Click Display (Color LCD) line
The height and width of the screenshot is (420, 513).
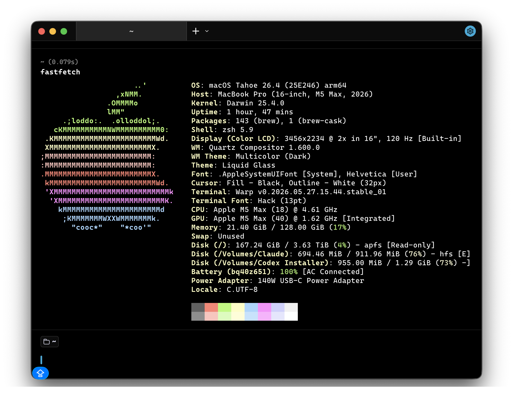[326, 139]
